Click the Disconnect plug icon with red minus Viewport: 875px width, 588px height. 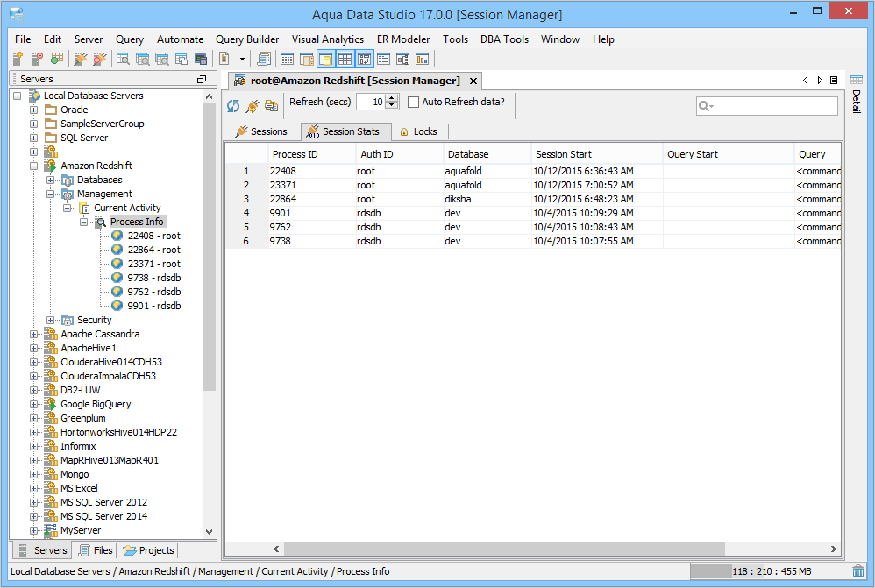coord(100,59)
